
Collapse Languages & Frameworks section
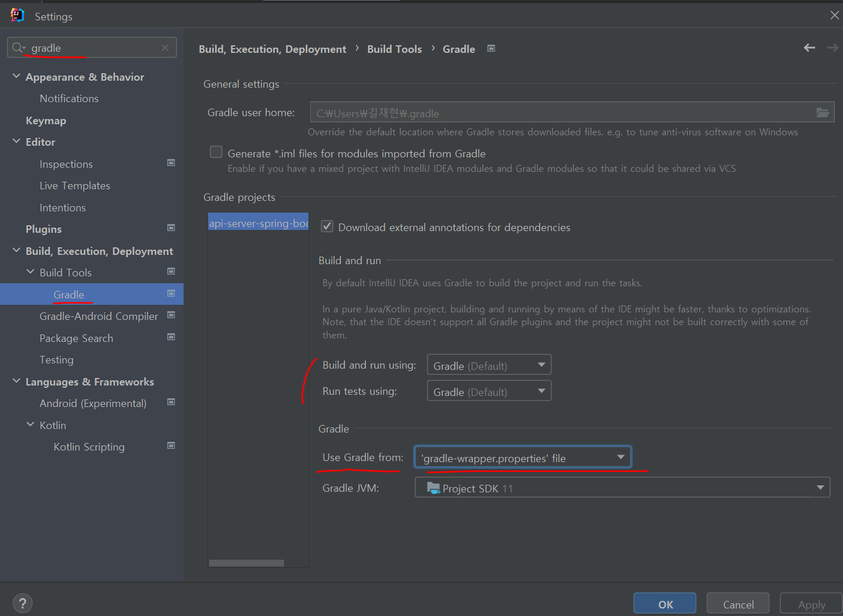click(16, 381)
